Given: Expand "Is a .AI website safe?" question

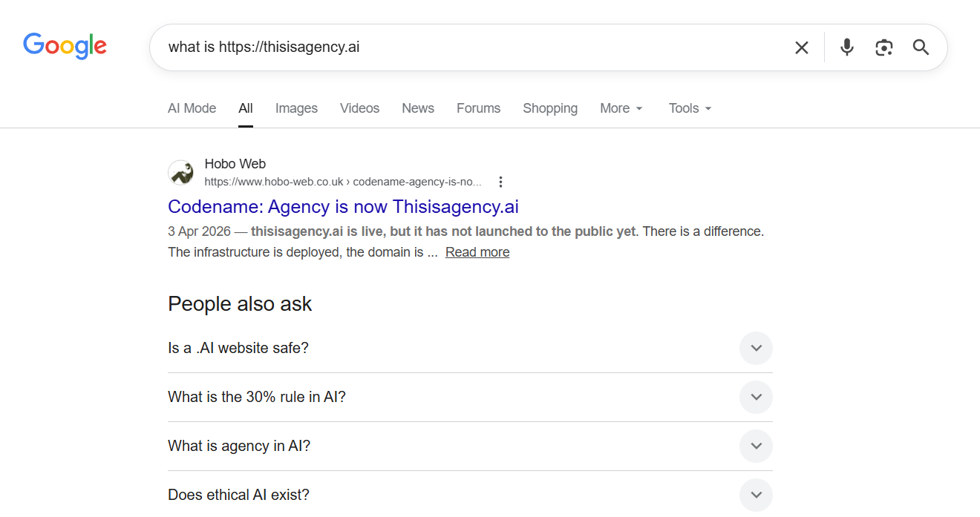Looking at the screenshot, I should pyautogui.click(x=756, y=348).
